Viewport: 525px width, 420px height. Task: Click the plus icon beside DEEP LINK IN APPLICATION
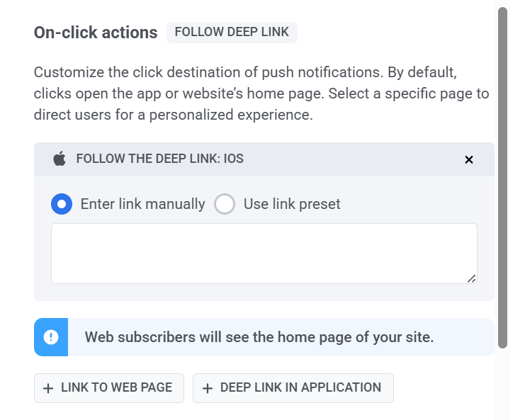[x=208, y=388]
